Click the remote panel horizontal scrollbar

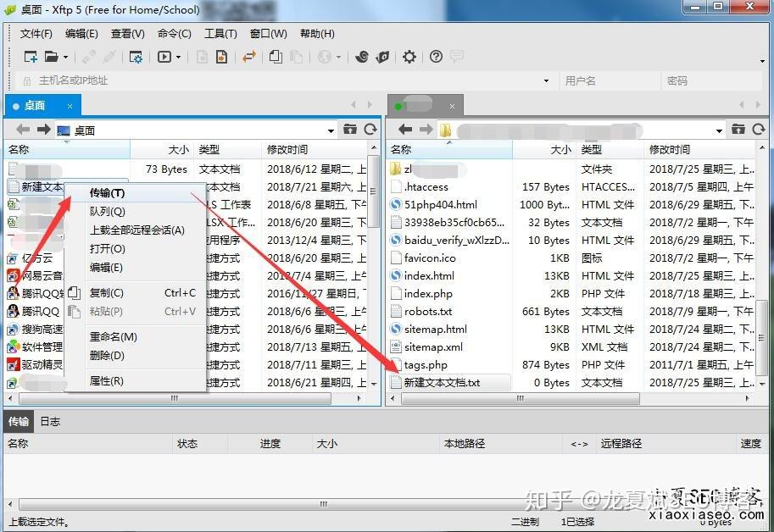click(521, 398)
